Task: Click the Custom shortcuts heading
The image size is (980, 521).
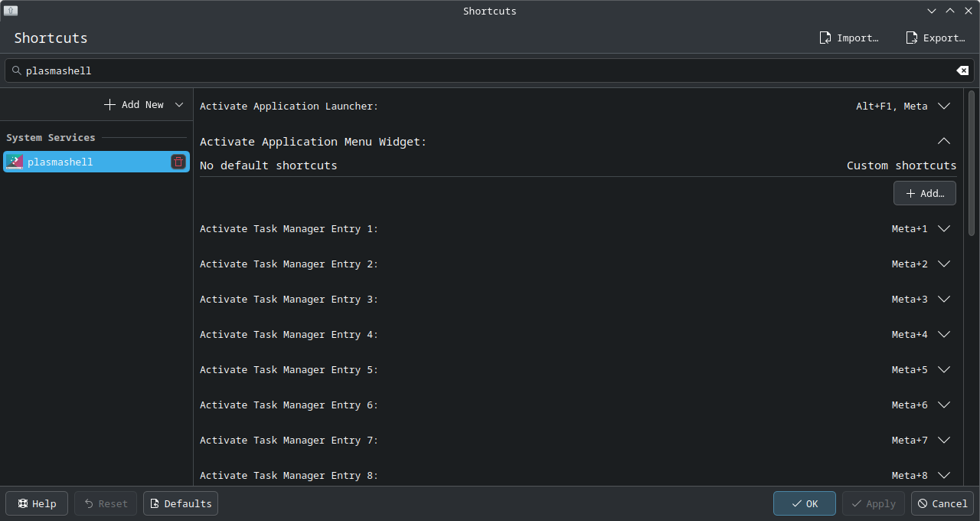Action: [x=902, y=165]
